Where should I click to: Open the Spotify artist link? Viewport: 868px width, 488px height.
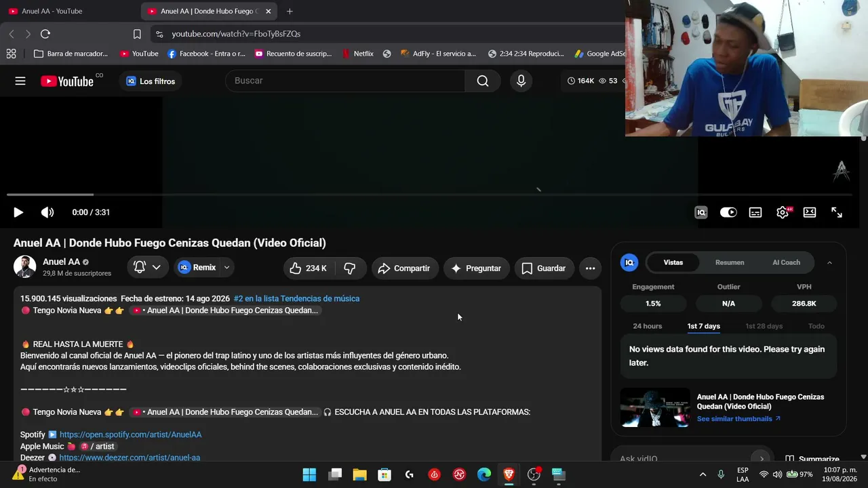pos(130,434)
